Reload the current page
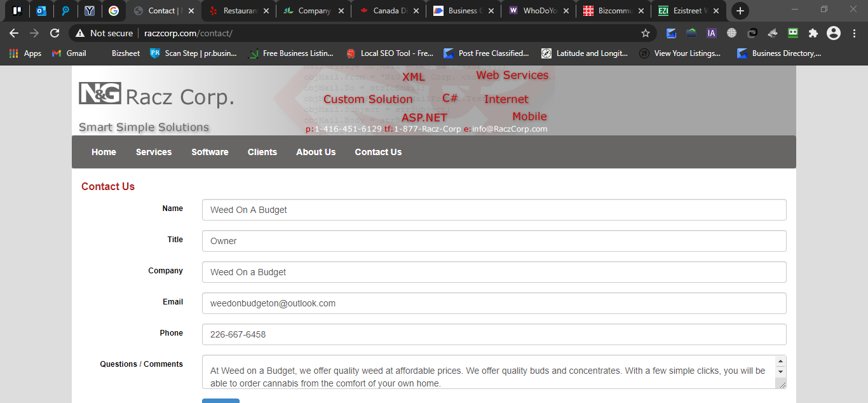Image resolution: width=868 pixels, height=403 pixels. [x=55, y=33]
